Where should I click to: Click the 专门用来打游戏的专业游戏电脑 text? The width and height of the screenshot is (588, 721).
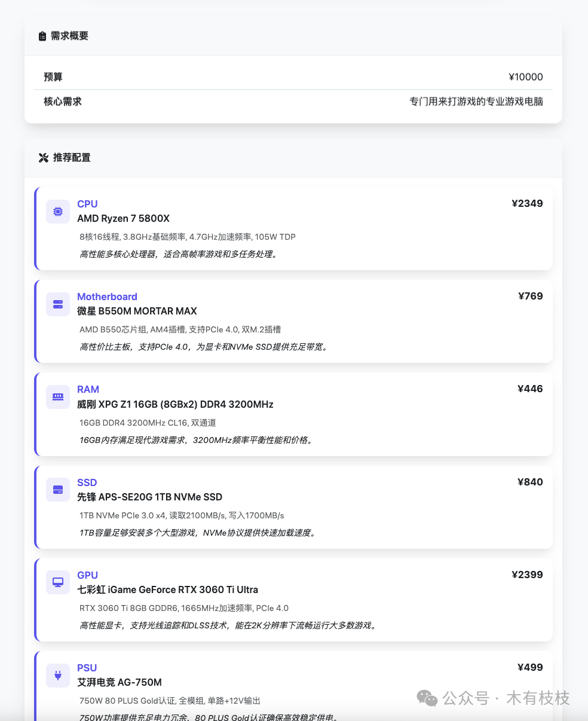tap(476, 102)
